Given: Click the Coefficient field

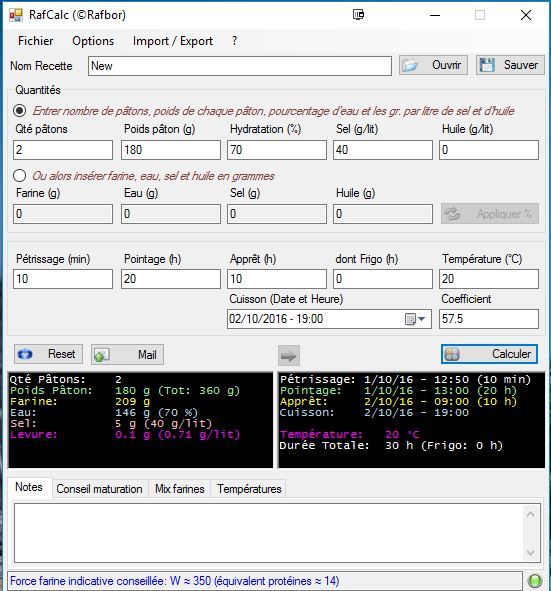Looking at the screenshot, I should [489, 319].
